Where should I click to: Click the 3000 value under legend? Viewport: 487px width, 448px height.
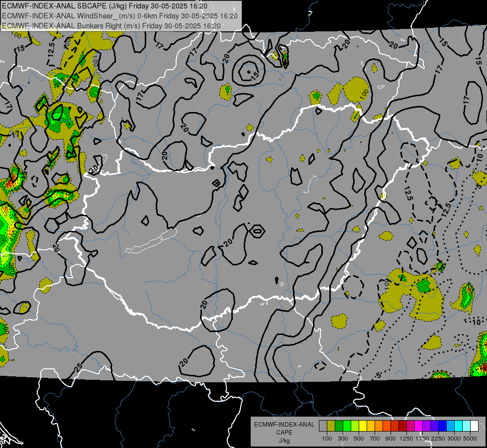[454, 439]
